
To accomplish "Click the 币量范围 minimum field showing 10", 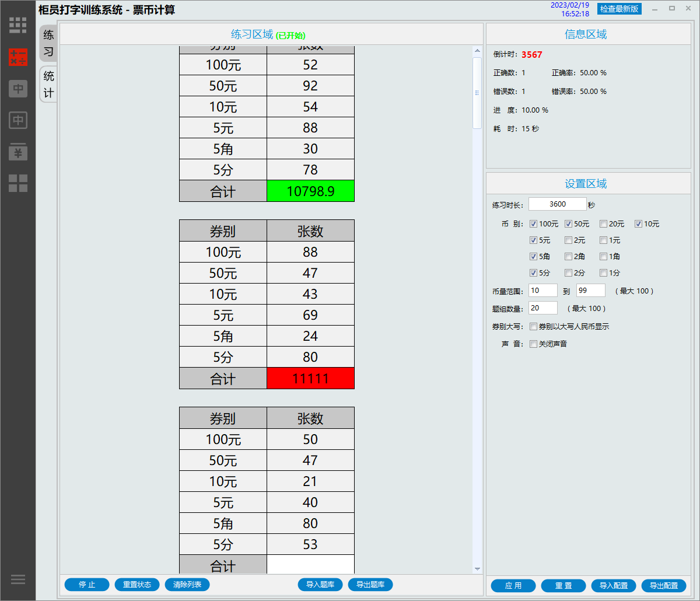I will pos(543,291).
